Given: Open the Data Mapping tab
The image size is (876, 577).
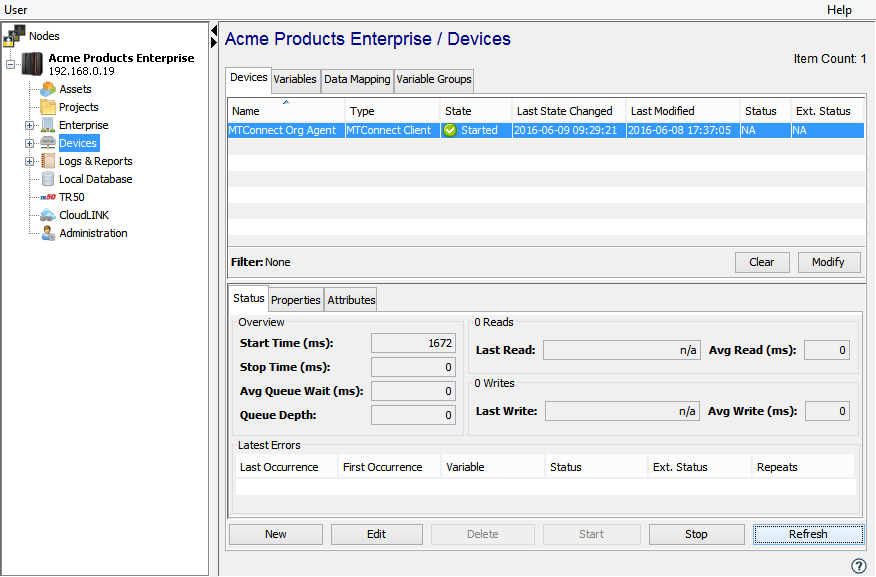Looking at the screenshot, I should [357, 80].
